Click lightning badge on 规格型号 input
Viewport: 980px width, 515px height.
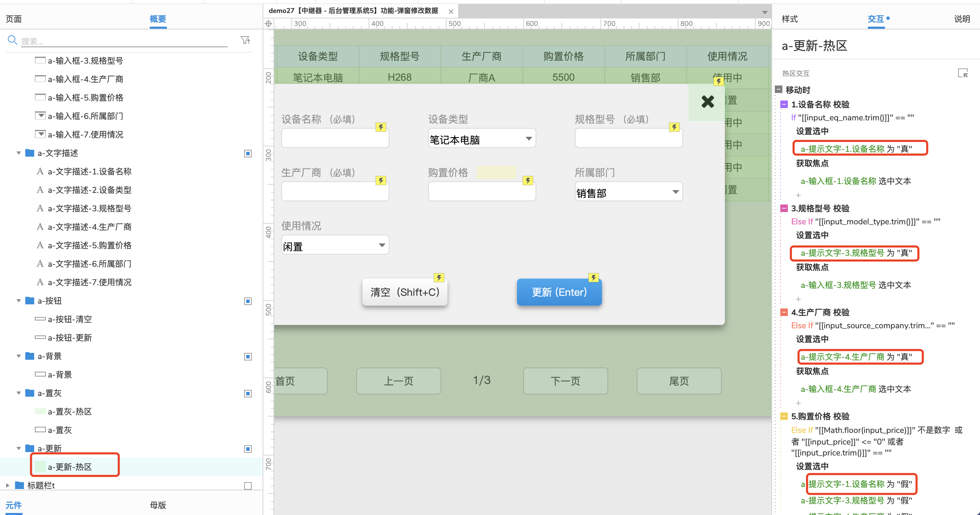tap(675, 127)
